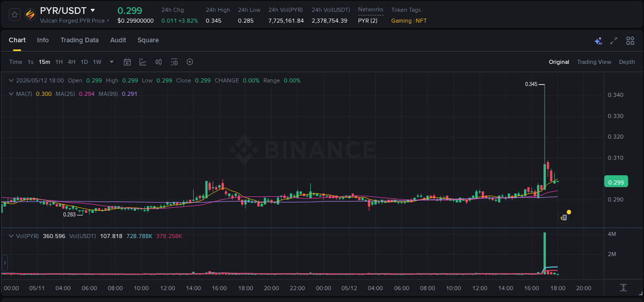Image resolution: width=644 pixels, height=302 pixels.
Task: Select the 1H interval
Action: click(59, 62)
